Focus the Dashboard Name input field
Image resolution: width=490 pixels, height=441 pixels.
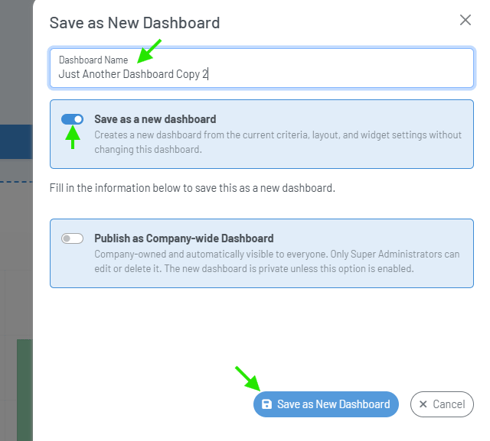tap(262, 68)
